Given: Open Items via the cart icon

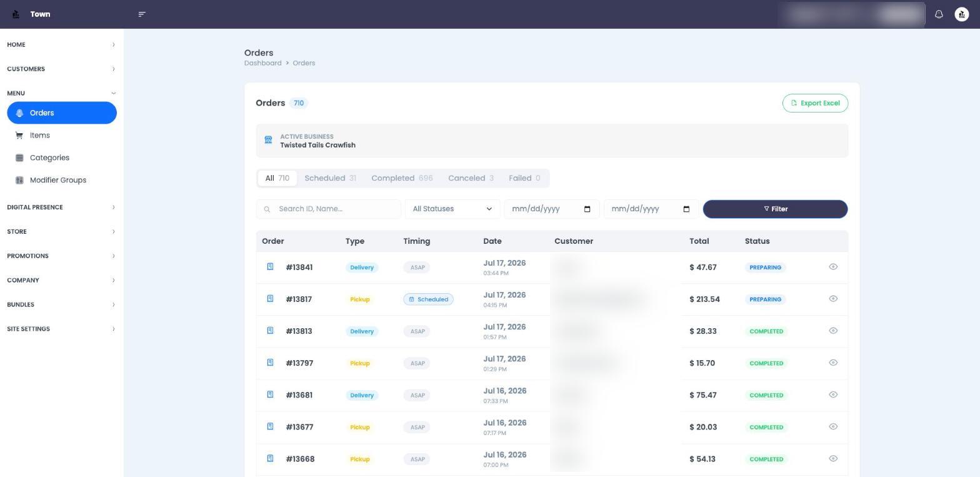Looking at the screenshot, I should click(x=19, y=135).
